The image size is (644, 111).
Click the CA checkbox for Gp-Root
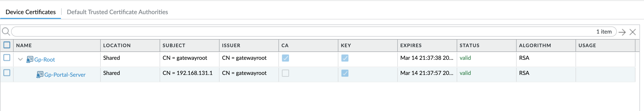(285, 58)
